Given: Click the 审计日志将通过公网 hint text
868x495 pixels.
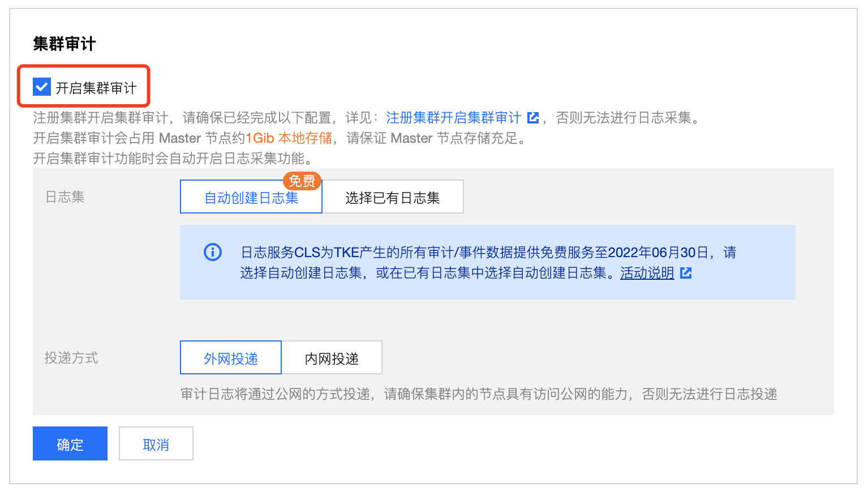Looking at the screenshot, I should tap(478, 394).
